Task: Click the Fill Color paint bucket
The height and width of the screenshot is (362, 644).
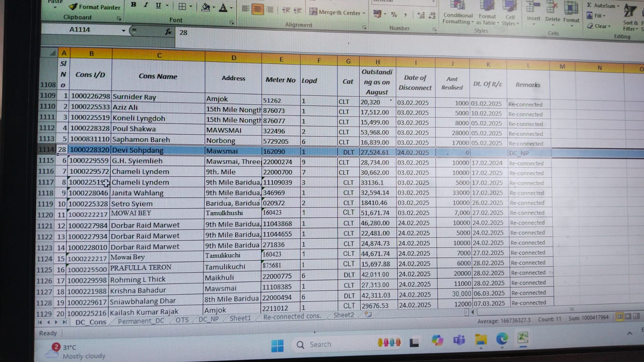Action: click(206, 7)
